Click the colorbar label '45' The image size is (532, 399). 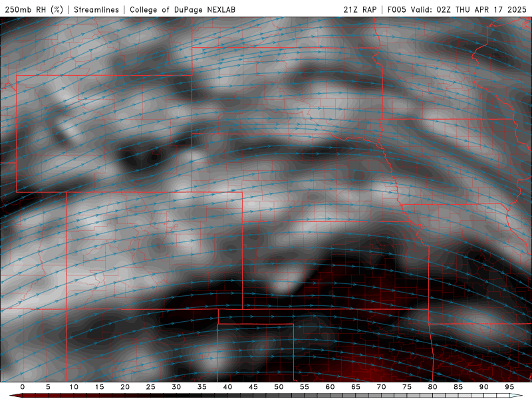[253, 387]
